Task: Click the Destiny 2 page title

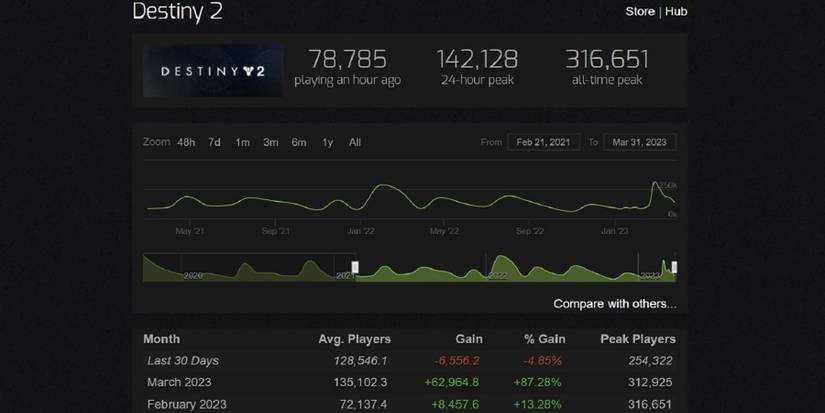Action: (177, 12)
